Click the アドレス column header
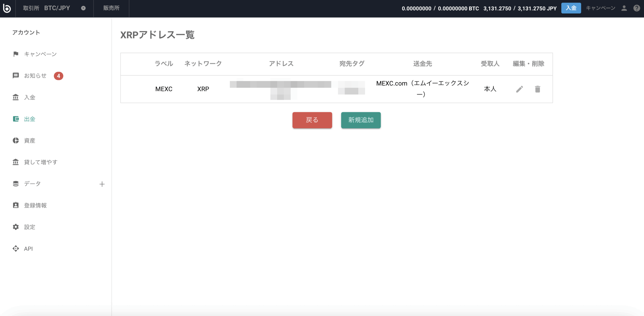Image resolution: width=644 pixels, height=316 pixels. 281,64
